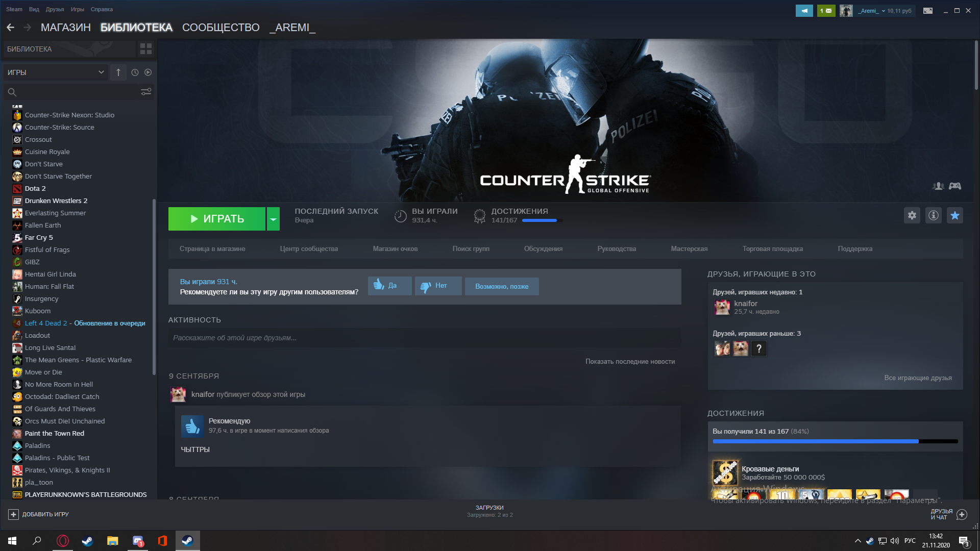Click the controller support icon on banner
This screenshot has height=551, width=980.
(955, 186)
